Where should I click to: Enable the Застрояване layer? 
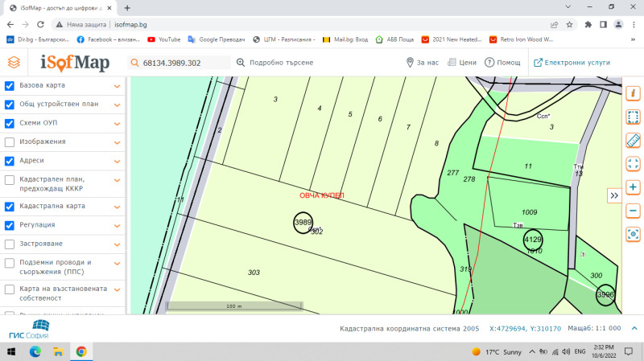pos(10,244)
